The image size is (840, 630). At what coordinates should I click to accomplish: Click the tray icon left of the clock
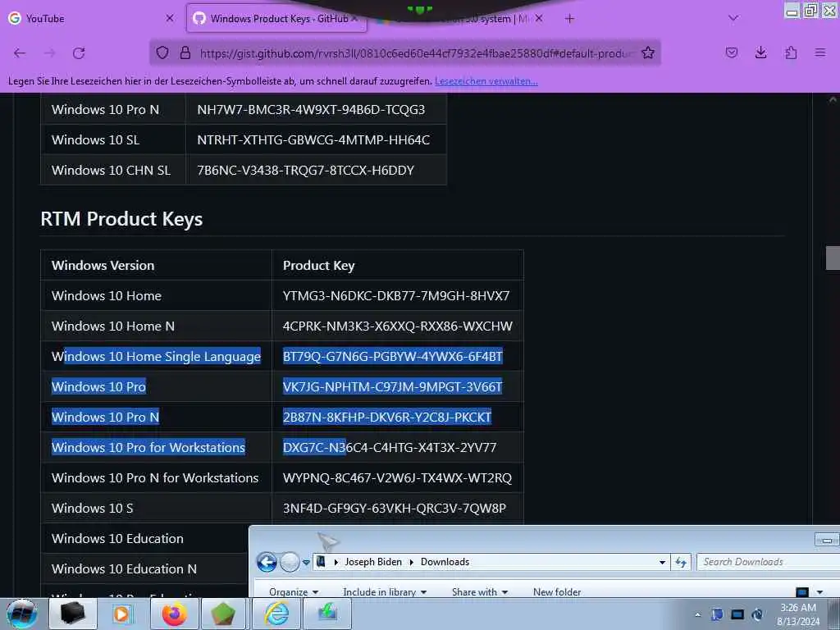click(757, 614)
